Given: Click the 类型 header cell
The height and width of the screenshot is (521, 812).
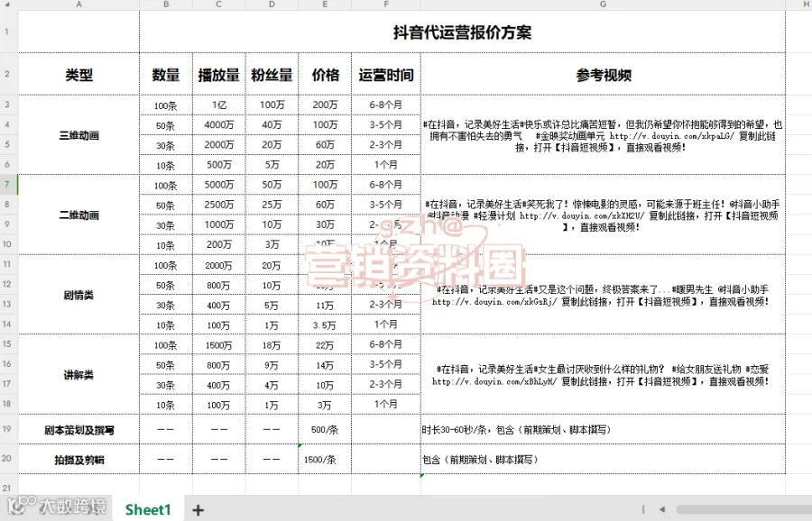Looking at the screenshot, I should 78,74.
